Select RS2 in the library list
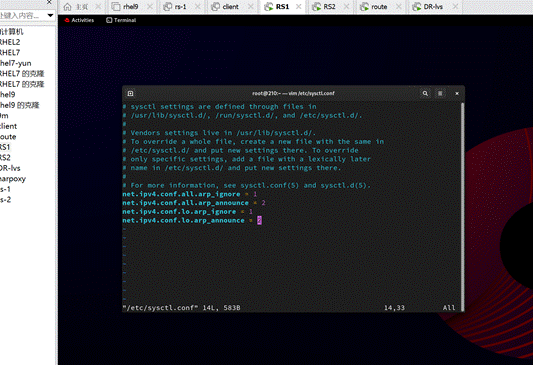 (x=5, y=158)
